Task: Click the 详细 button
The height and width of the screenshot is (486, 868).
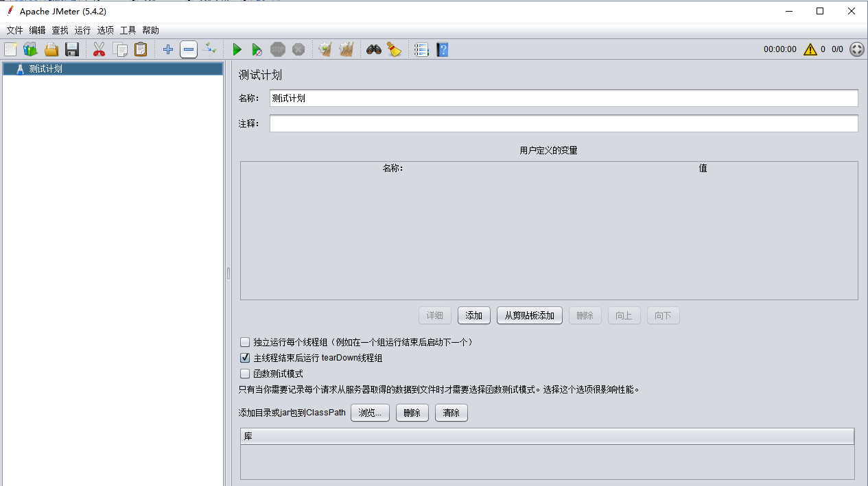Action: click(x=435, y=315)
